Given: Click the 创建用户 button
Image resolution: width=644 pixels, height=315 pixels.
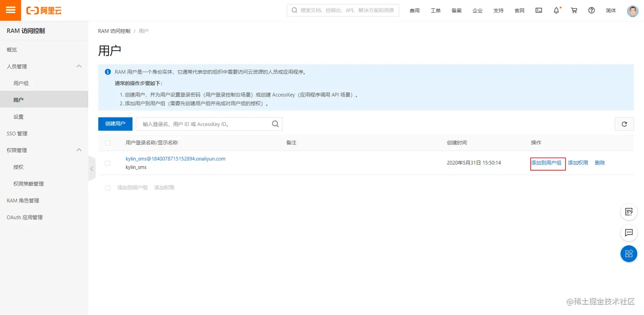Looking at the screenshot, I should coord(115,124).
